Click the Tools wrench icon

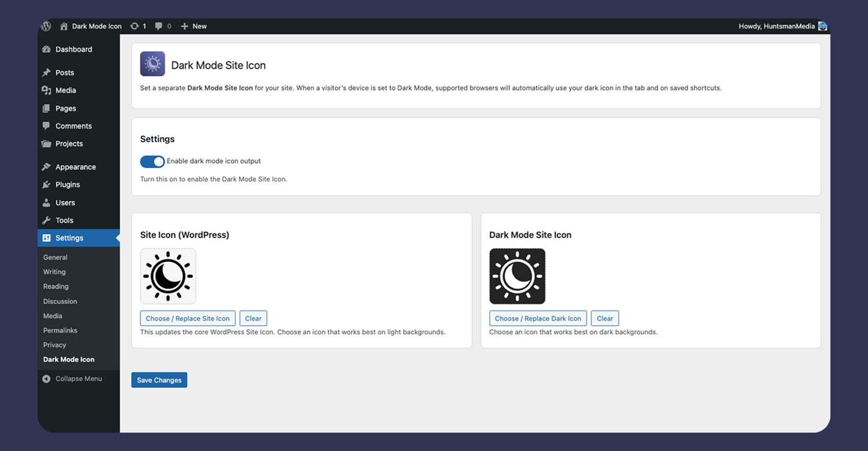point(46,220)
